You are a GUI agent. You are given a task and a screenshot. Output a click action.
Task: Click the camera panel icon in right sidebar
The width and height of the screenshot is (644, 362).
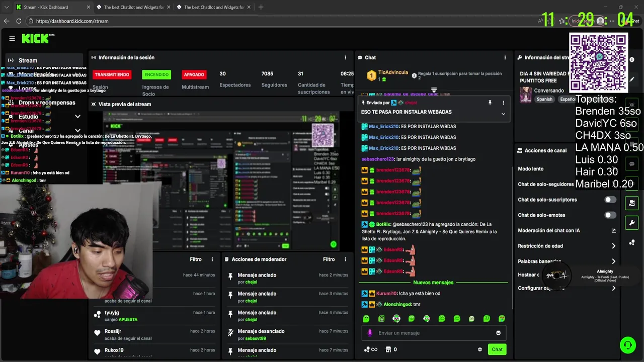point(632,203)
